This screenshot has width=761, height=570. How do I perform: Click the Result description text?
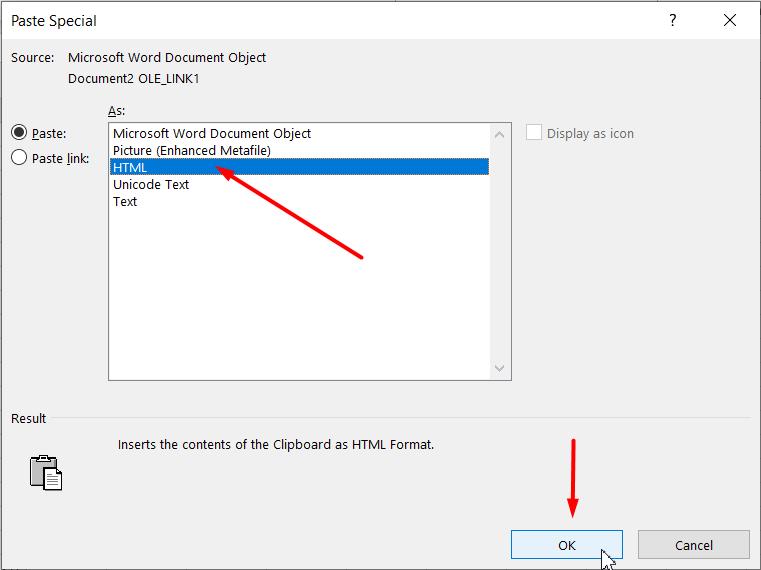[x=276, y=444]
